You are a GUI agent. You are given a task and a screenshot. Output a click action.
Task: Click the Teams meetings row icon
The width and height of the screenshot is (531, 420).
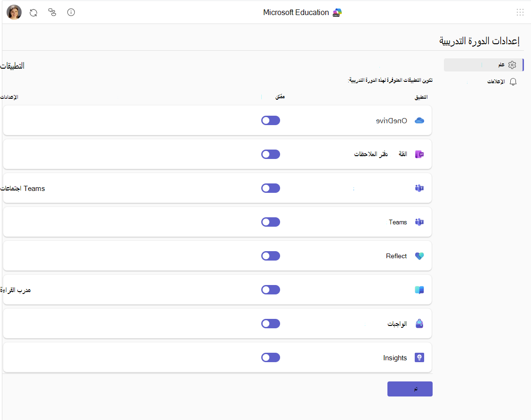[x=419, y=188]
